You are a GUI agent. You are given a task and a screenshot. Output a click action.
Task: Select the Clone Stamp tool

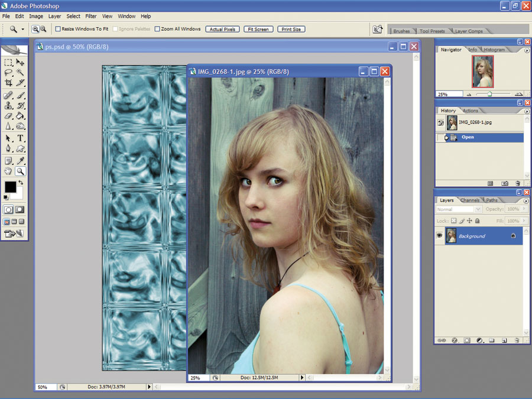click(8, 106)
